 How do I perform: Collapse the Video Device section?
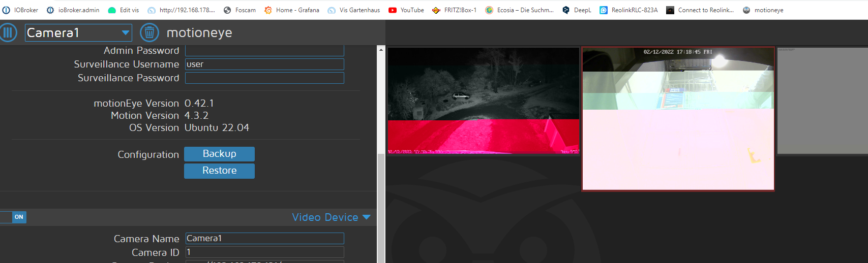point(331,217)
